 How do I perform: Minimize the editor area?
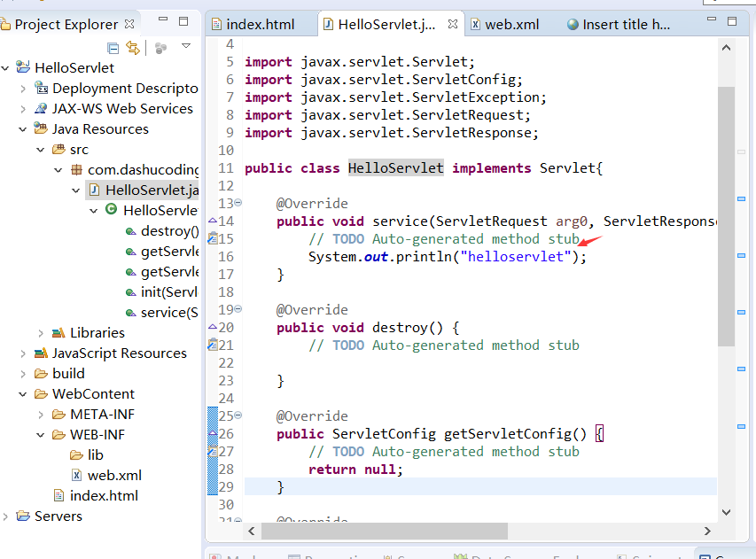[712, 19]
